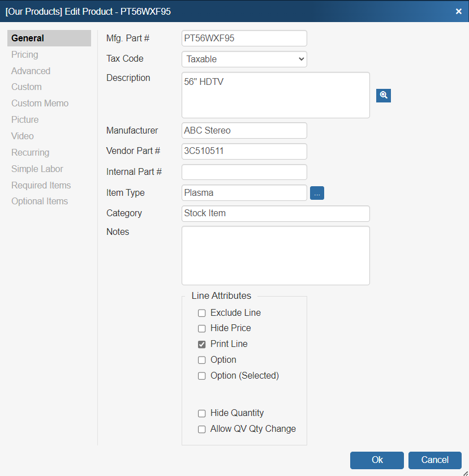The height and width of the screenshot is (476, 469).
Task: Enable the Exclude Line checkbox
Action: [202, 313]
